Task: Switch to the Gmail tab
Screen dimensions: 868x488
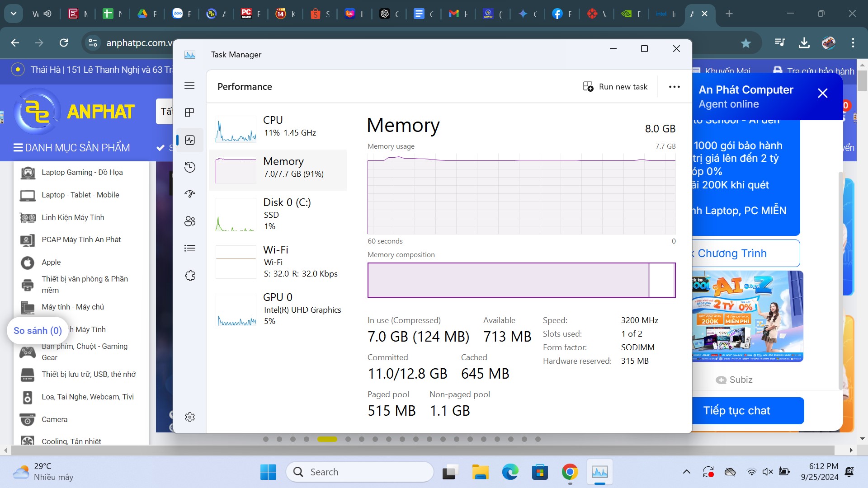Action: [459, 14]
